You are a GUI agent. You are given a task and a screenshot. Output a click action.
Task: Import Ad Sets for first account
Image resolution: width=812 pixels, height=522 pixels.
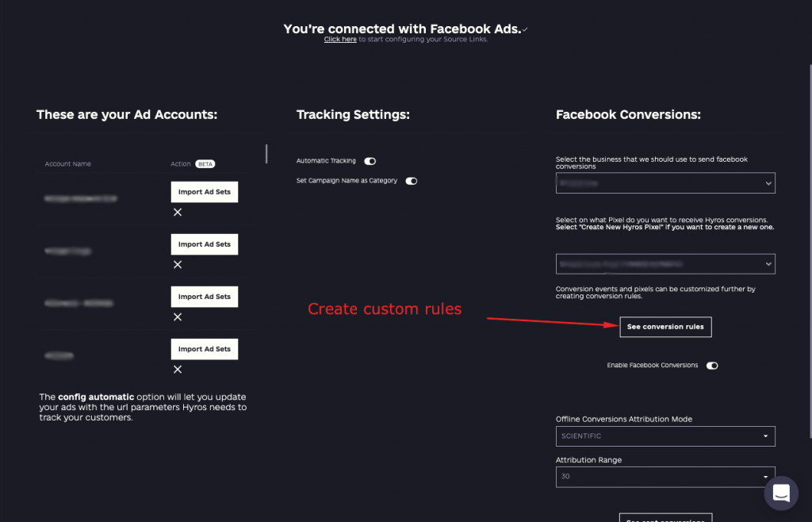pyautogui.click(x=205, y=192)
